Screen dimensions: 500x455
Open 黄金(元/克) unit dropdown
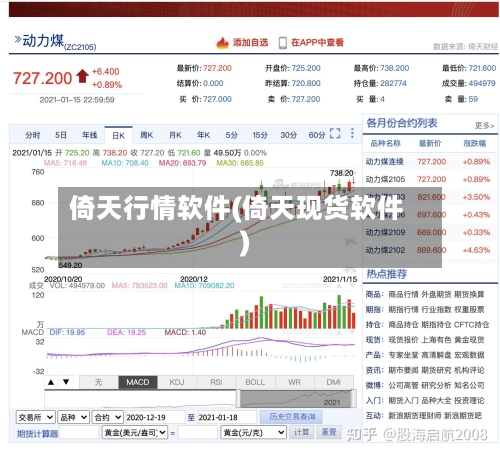[254, 433]
